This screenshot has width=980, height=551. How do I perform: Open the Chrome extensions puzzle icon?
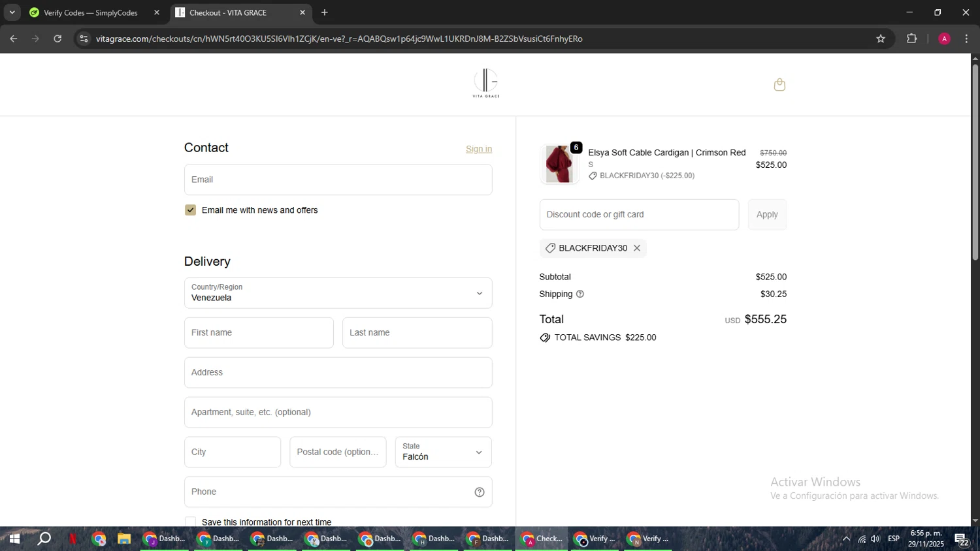[x=912, y=39]
